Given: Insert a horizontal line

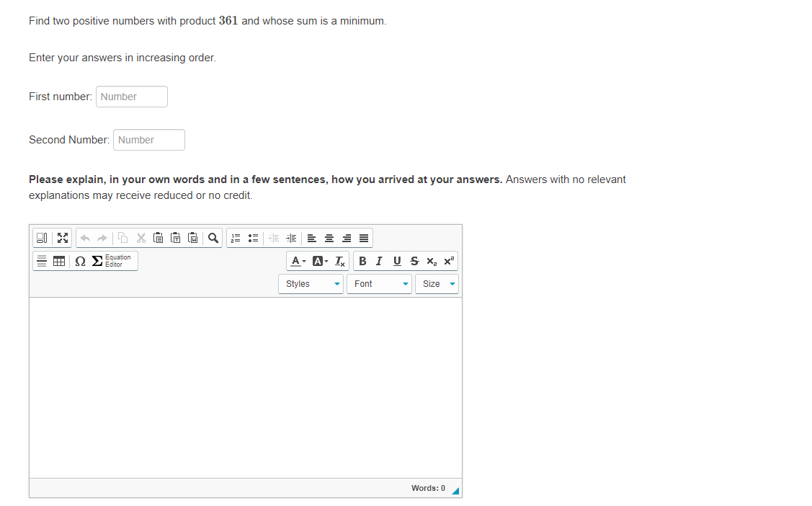Looking at the screenshot, I should (41, 261).
